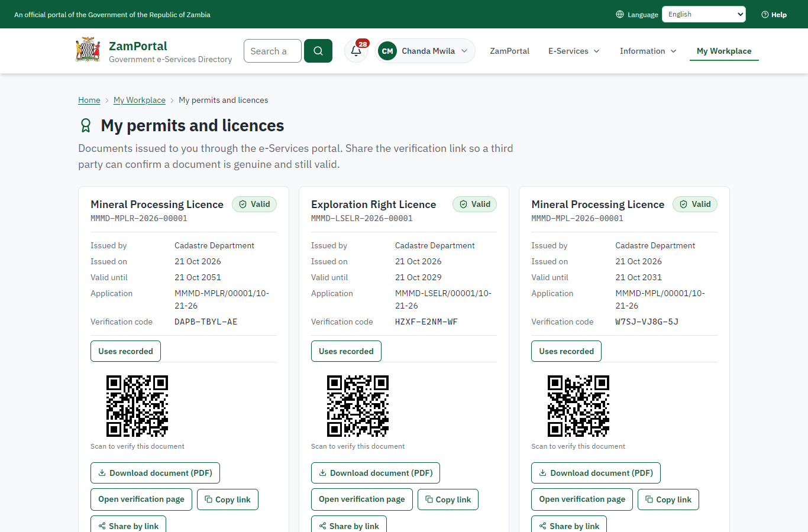Share Exploration Right Licence by link
The image size is (808, 532).
(x=349, y=525)
